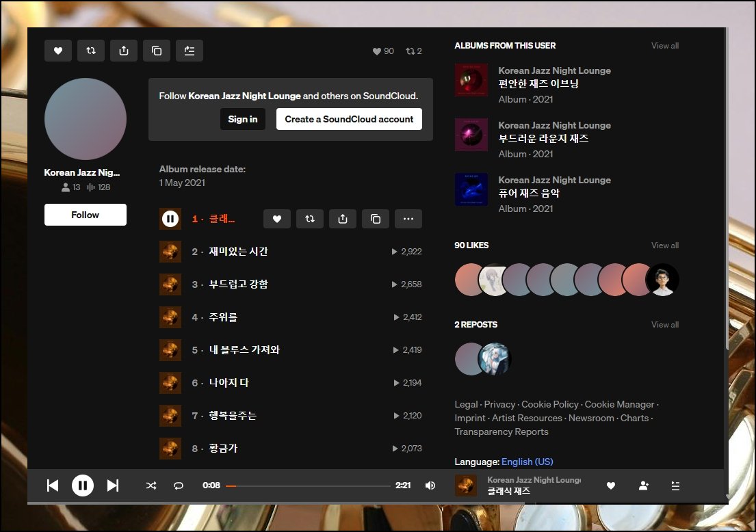The image size is (756, 532).
Task: Repost track 1 from its row
Action: (x=309, y=219)
